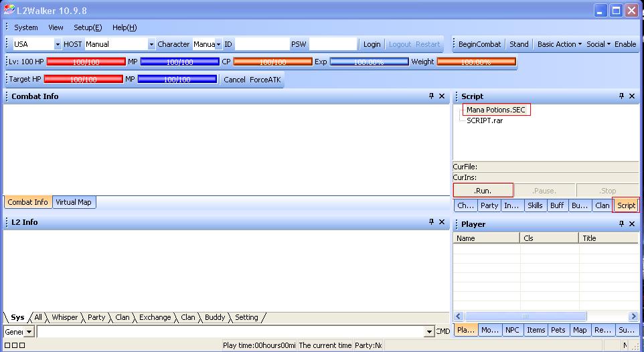Expand the HOST Manual dropdown

pos(151,44)
